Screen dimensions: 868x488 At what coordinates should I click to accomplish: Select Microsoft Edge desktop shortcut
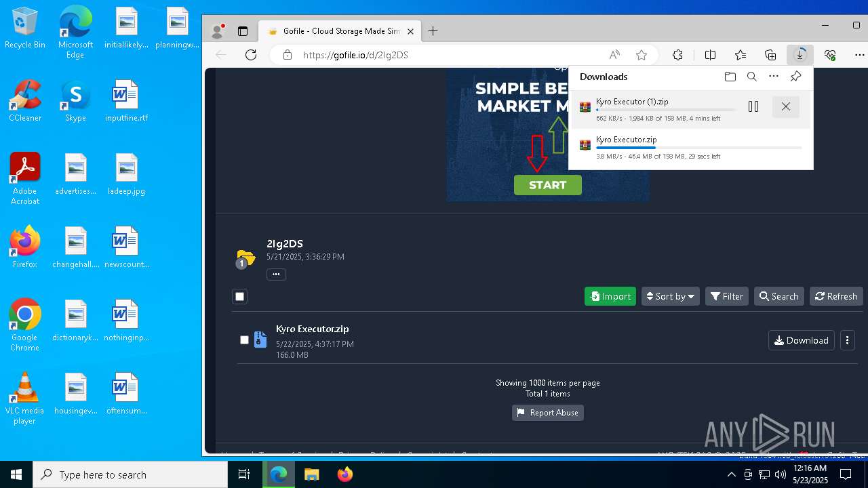[x=75, y=33]
